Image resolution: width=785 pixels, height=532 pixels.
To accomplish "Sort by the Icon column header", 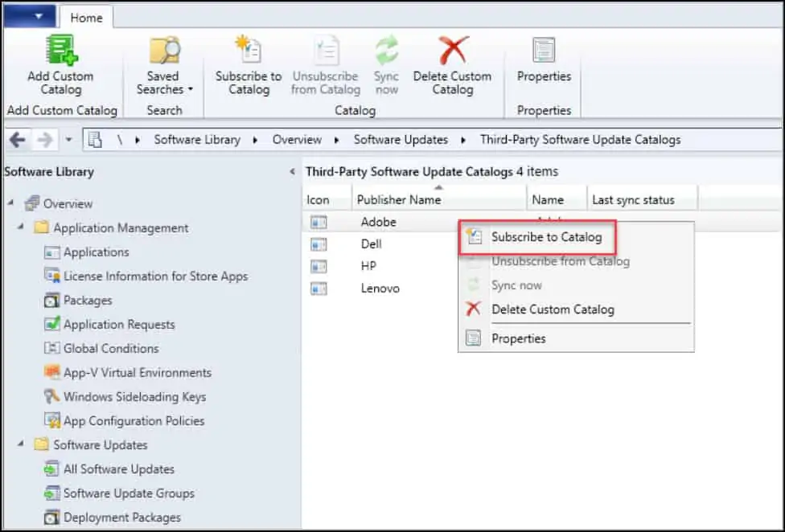I will (327, 199).
